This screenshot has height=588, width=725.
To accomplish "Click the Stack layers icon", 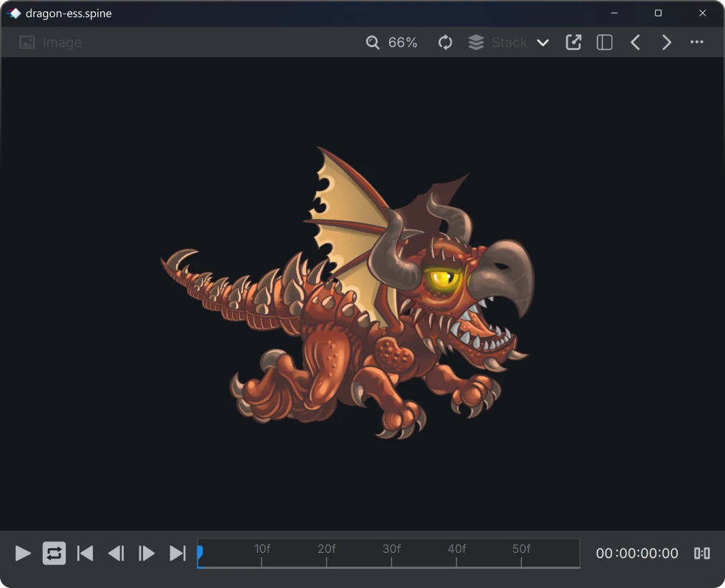I will coord(476,43).
